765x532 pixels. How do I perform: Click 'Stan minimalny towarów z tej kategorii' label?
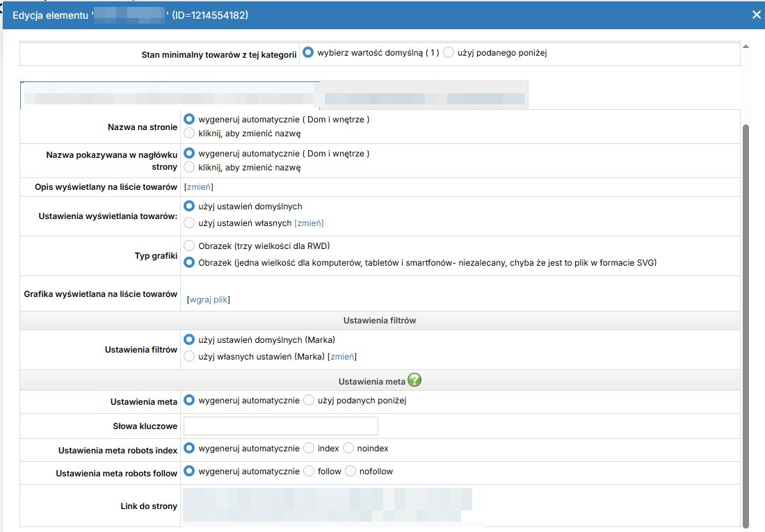point(219,55)
